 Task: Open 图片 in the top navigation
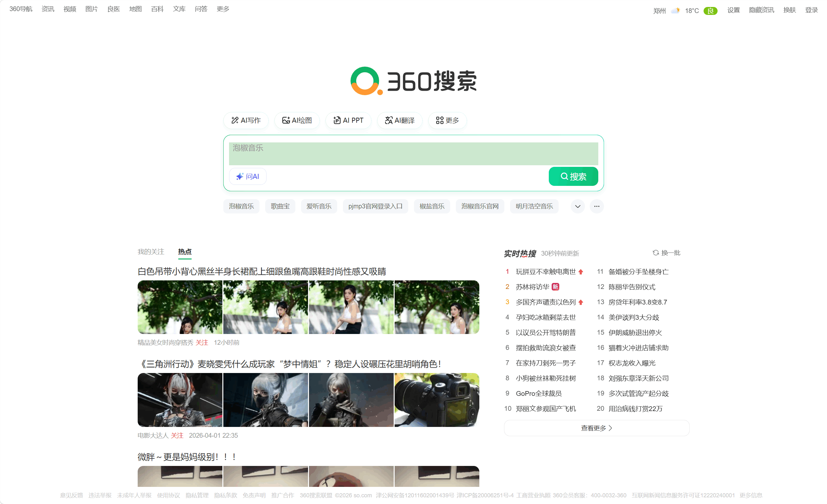(92, 9)
